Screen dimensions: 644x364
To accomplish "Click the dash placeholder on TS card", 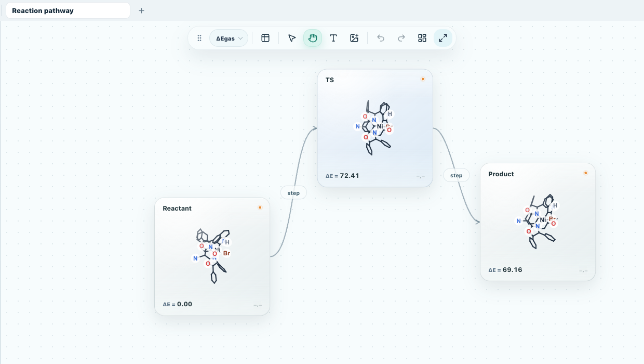I will [421, 177].
